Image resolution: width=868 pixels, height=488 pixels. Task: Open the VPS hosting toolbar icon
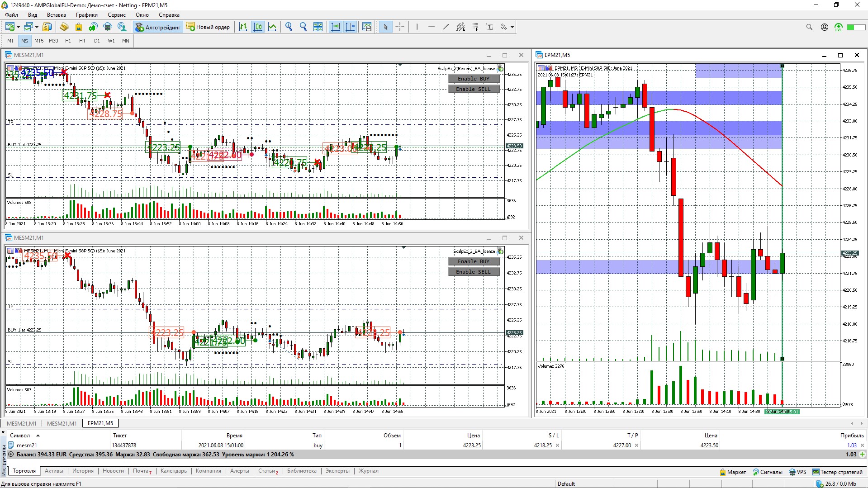(x=108, y=27)
